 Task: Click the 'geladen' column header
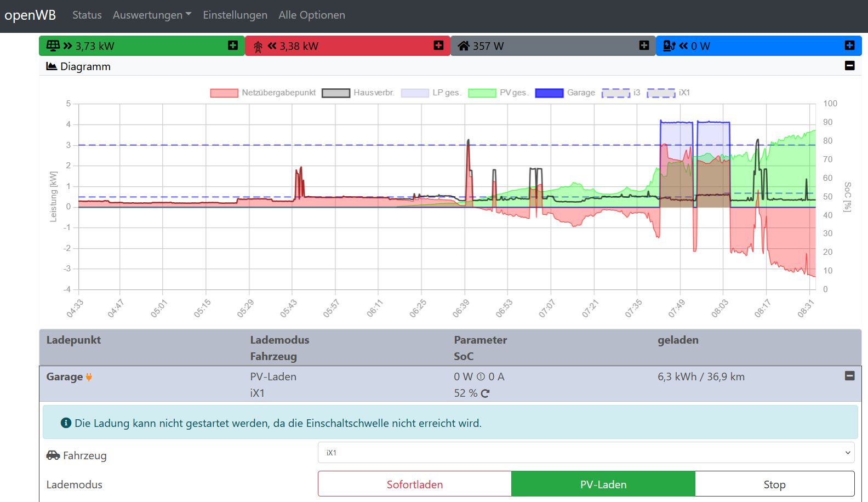[678, 340]
